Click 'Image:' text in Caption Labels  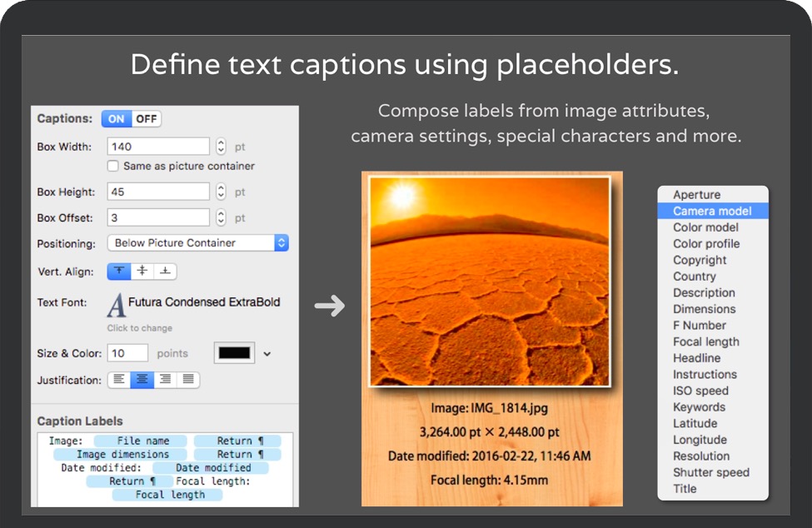(66, 441)
